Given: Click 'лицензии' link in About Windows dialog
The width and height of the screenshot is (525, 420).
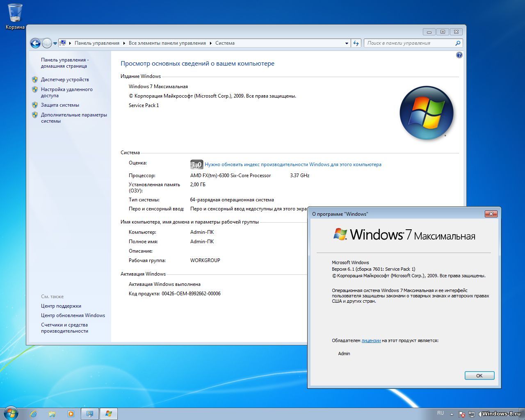Looking at the screenshot, I should point(371,340).
